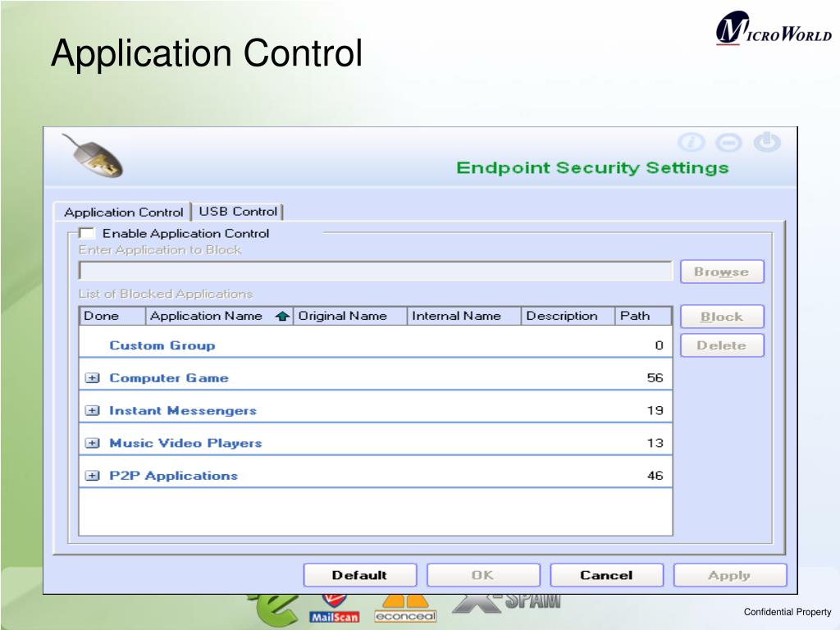Image resolution: width=840 pixels, height=630 pixels.
Task: Click the count 19 for Instant Messengers
Action: [x=655, y=411]
